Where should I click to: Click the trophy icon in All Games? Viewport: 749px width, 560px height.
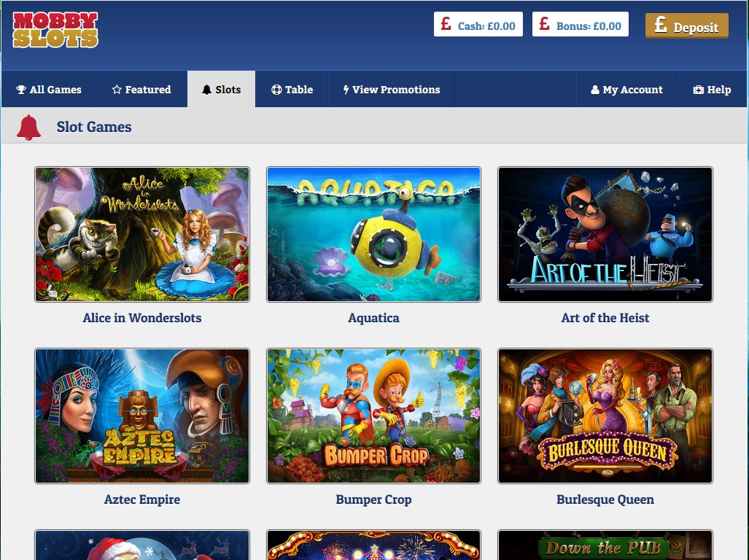pos(21,90)
